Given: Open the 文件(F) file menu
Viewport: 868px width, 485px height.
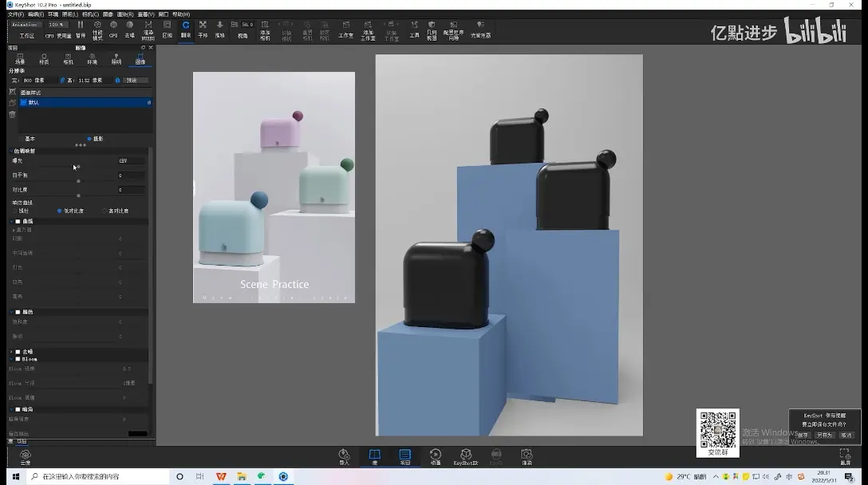Looking at the screenshot, I should [15, 14].
